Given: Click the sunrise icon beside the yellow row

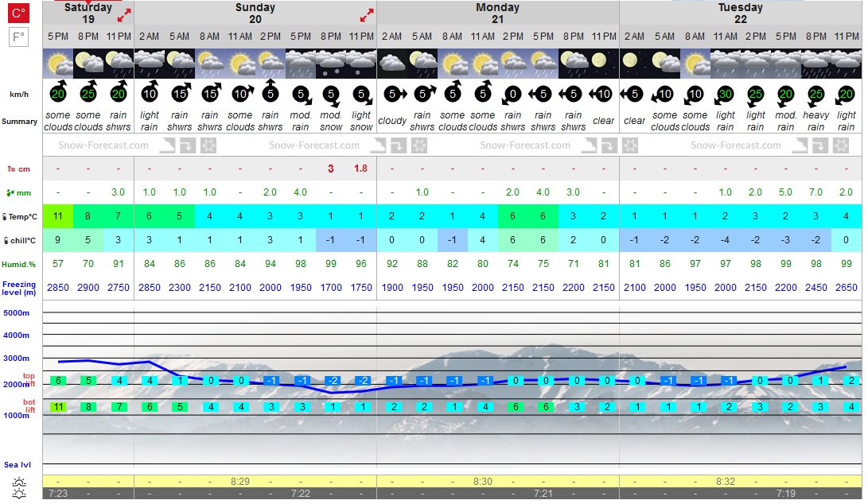Looking at the screenshot, I should click(x=19, y=482).
